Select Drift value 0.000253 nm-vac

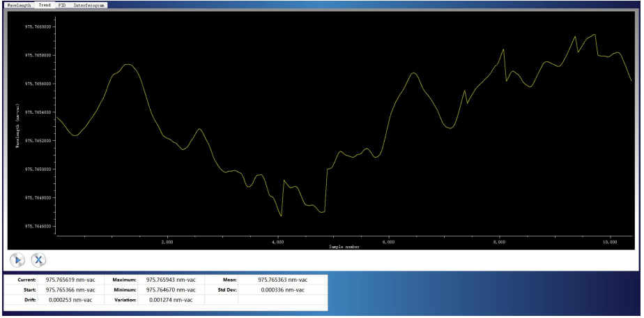tap(70, 300)
